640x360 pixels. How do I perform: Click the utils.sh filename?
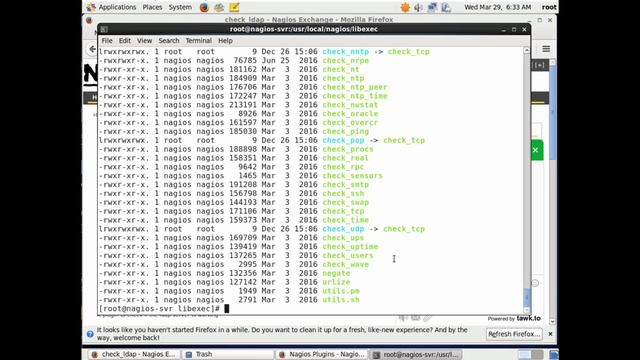point(341,300)
